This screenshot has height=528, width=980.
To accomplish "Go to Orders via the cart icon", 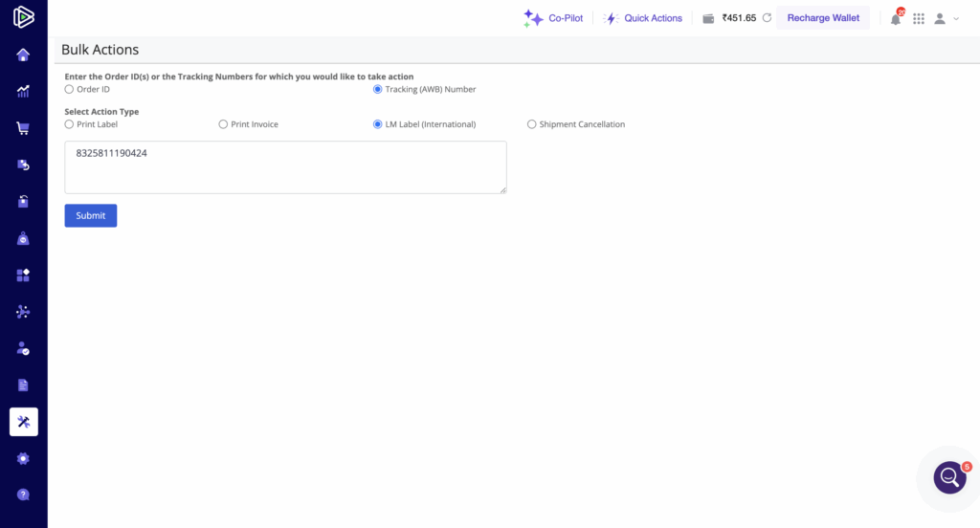I will tap(23, 128).
